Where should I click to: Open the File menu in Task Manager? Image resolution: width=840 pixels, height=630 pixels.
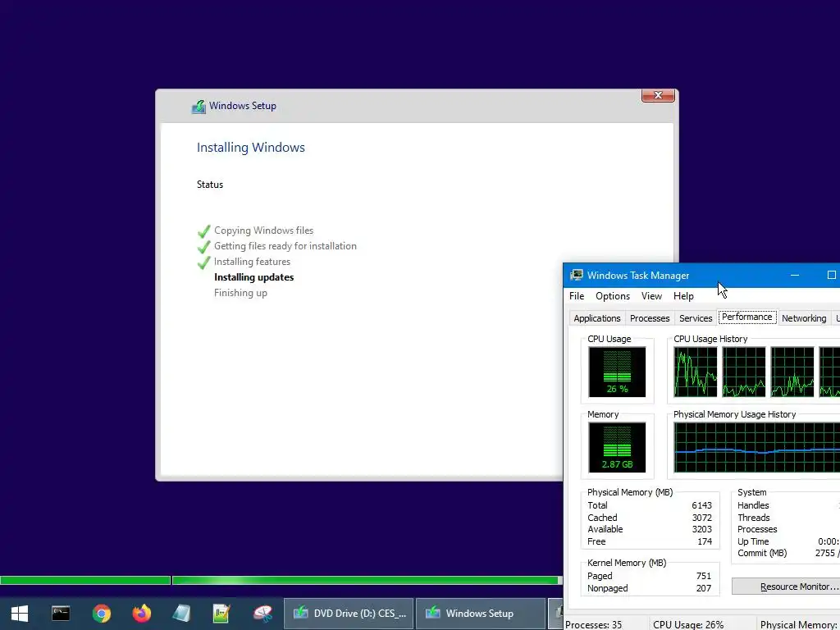point(577,296)
